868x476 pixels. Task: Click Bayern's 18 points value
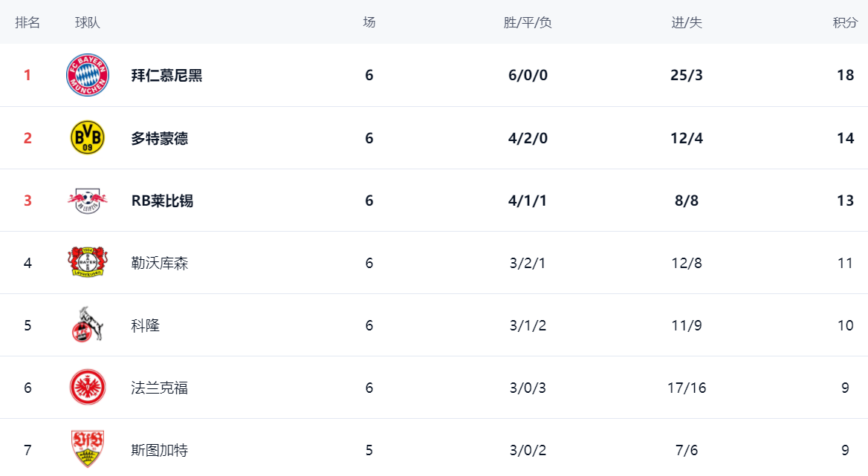tap(845, 76)
